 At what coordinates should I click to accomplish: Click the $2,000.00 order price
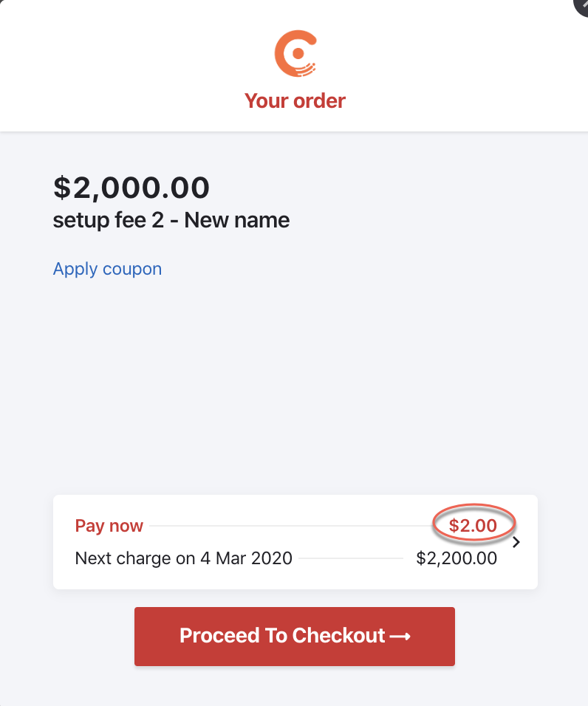pyautogui.click(x=131, y=188)
